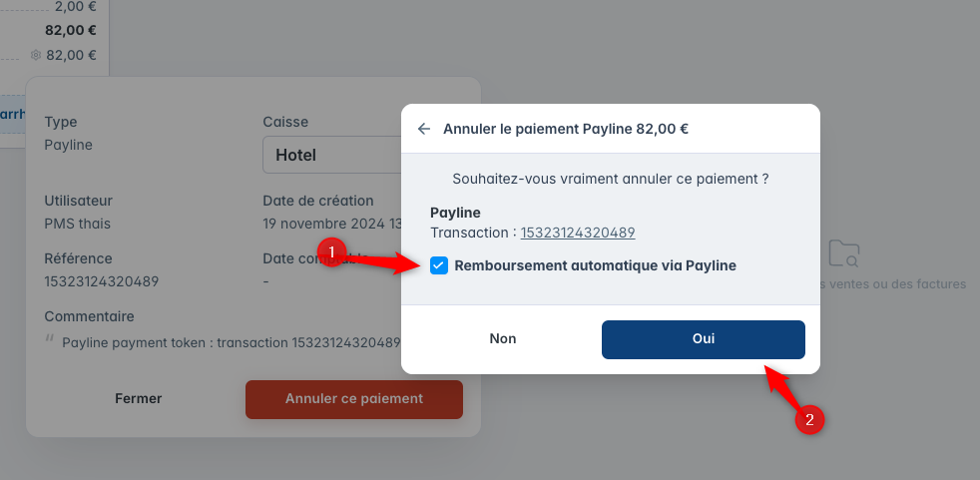
Task: Click the red number 1 marker
Action: [x=332, y=251]
